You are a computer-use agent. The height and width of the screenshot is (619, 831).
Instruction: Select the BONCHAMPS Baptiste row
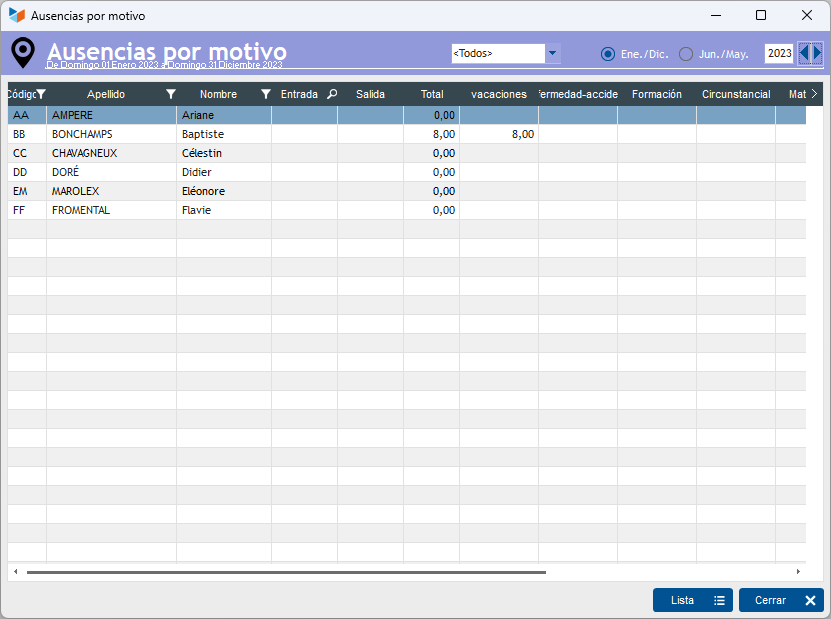pos(110,134)
